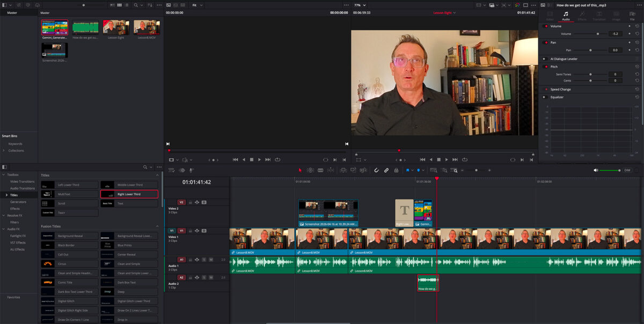Reset the Pitch settings

click(637, 67)
